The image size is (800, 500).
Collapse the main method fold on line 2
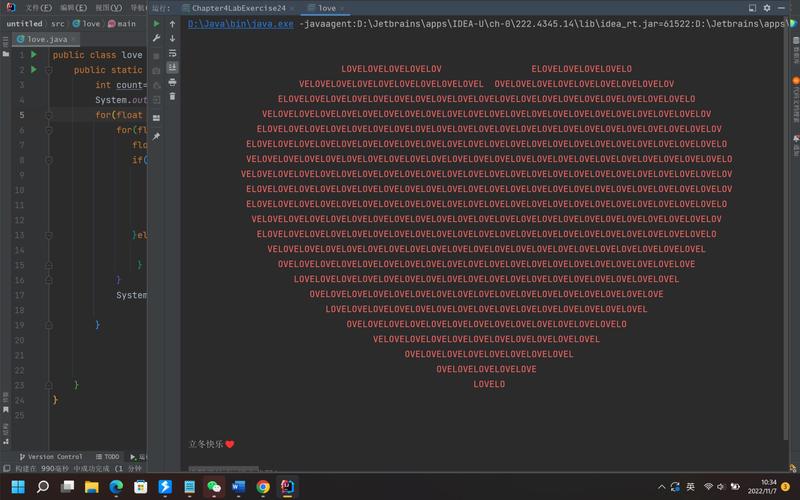point(47,70)
